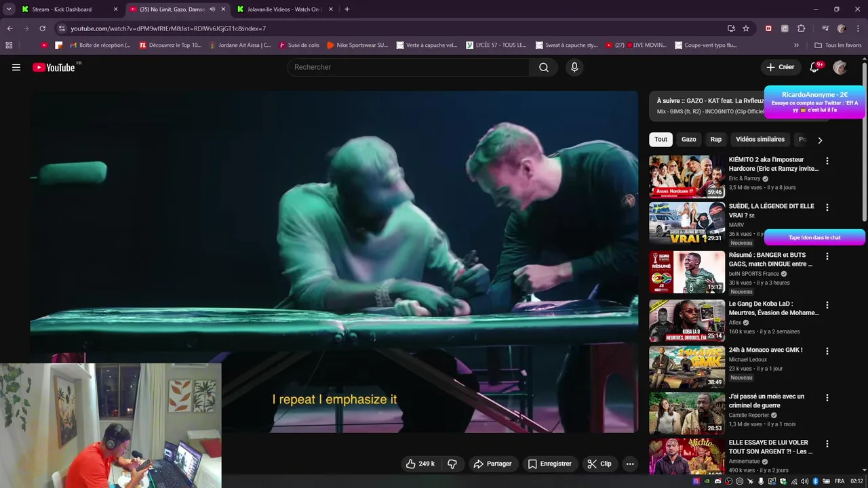Open the volume tray icon

tap(804, 481)
